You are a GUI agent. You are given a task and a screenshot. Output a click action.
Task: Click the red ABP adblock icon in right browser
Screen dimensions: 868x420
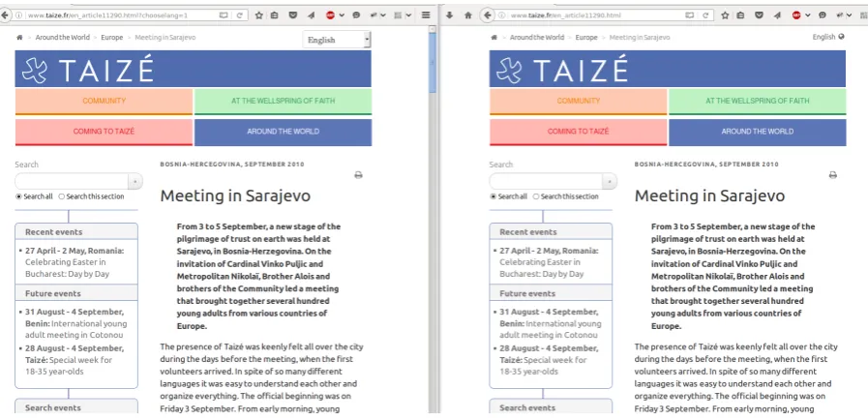pyautogui.click(x=796, y=15)
